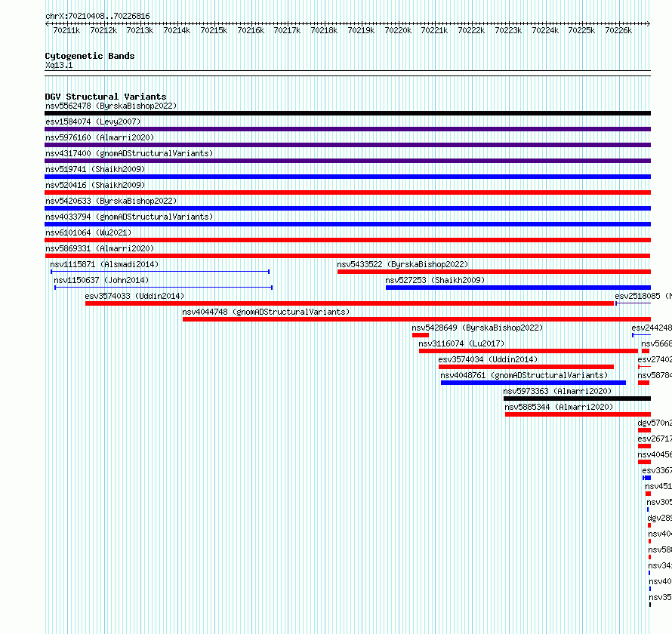Click the blue bar under nsv4033794
The image size is (672, 634).
coord(347,224)
